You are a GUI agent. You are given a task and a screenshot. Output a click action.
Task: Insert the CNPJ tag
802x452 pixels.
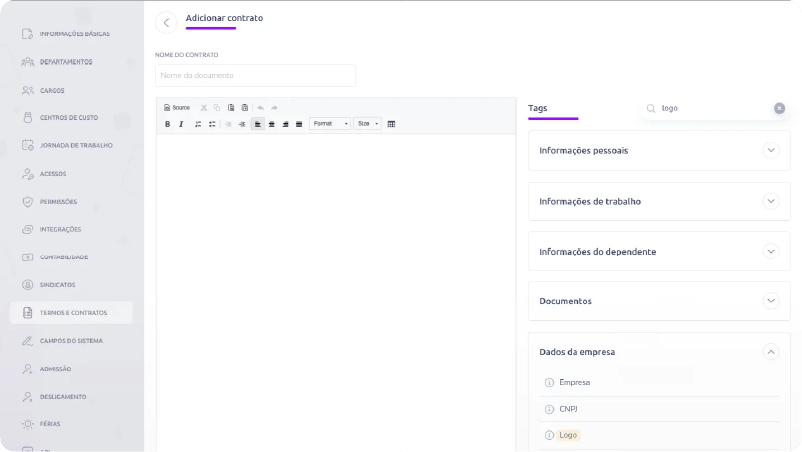coord(568,409)
